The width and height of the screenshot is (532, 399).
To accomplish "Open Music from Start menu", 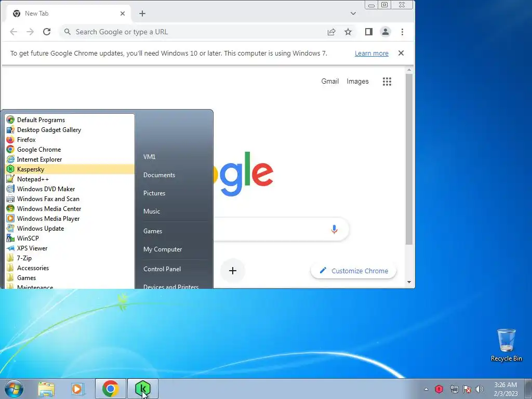I will pos(152,211).
